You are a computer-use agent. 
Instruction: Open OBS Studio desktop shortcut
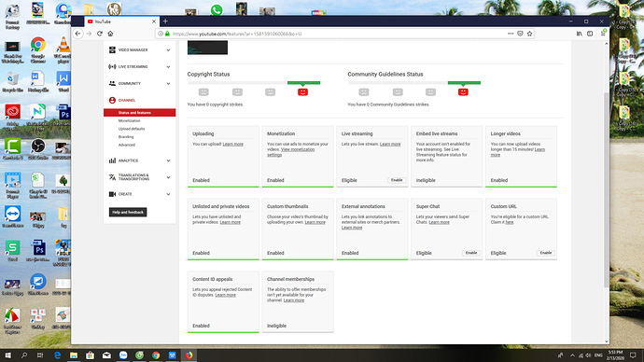tap(37, 149)
